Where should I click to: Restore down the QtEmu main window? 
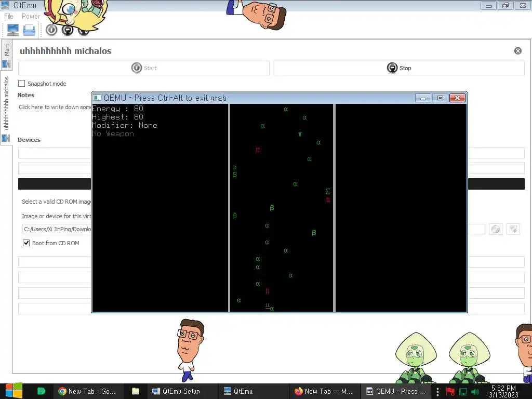[506, 5]
